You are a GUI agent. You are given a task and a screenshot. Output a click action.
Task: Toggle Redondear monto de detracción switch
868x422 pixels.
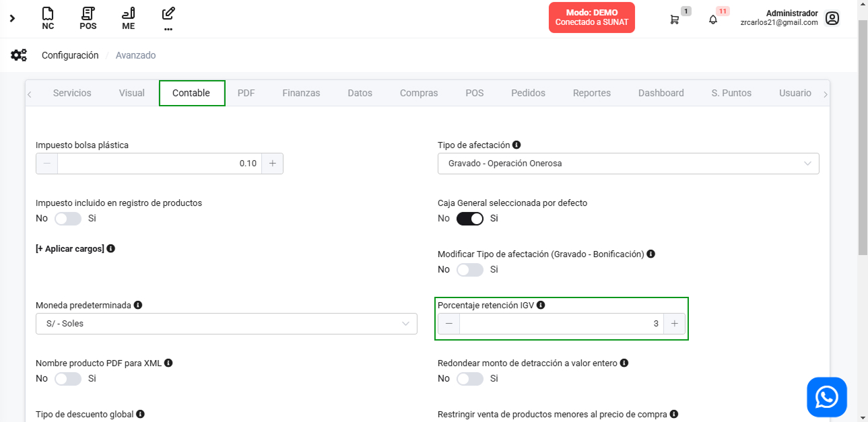pos(470,379)
